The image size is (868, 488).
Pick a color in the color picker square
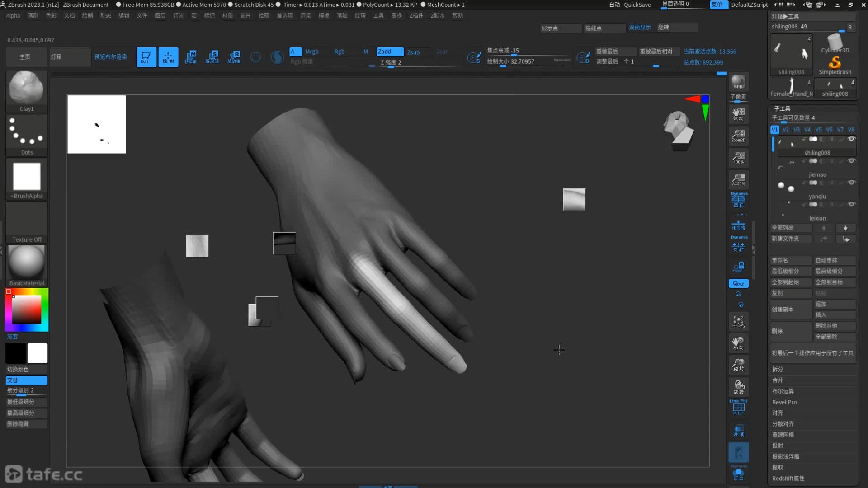[x=26, y=310]
